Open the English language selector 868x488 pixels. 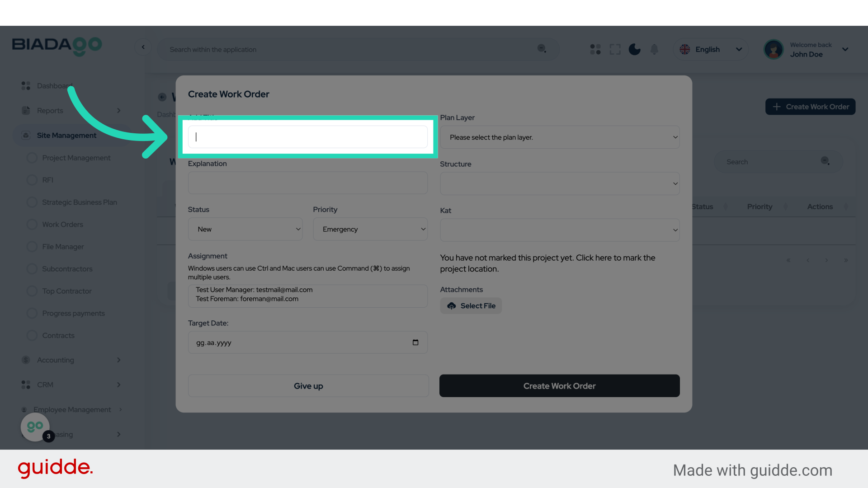pos(711,49)
